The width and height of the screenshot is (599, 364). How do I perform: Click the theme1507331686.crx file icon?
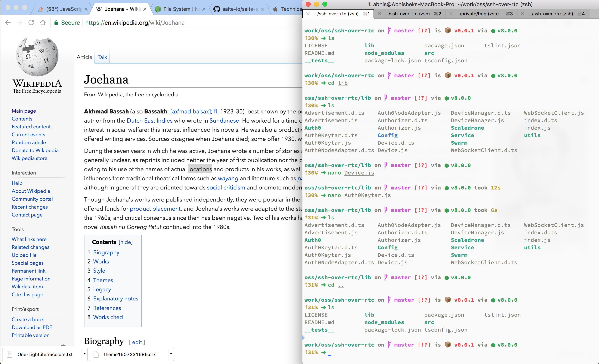(96, 354)
